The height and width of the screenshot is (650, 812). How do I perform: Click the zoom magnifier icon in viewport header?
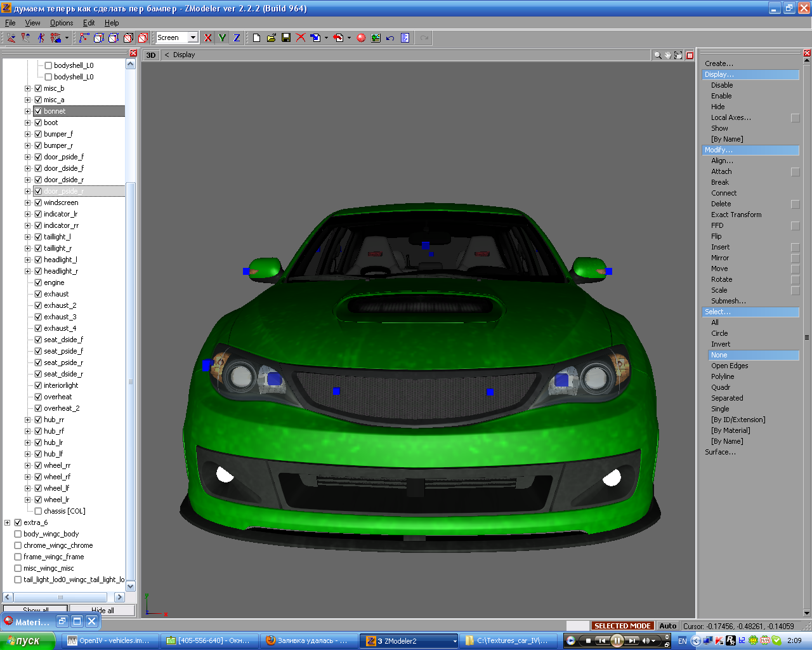coord(658,55)
